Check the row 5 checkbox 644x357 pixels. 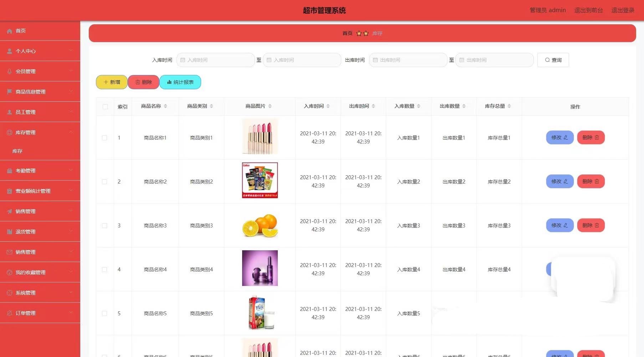104,313
